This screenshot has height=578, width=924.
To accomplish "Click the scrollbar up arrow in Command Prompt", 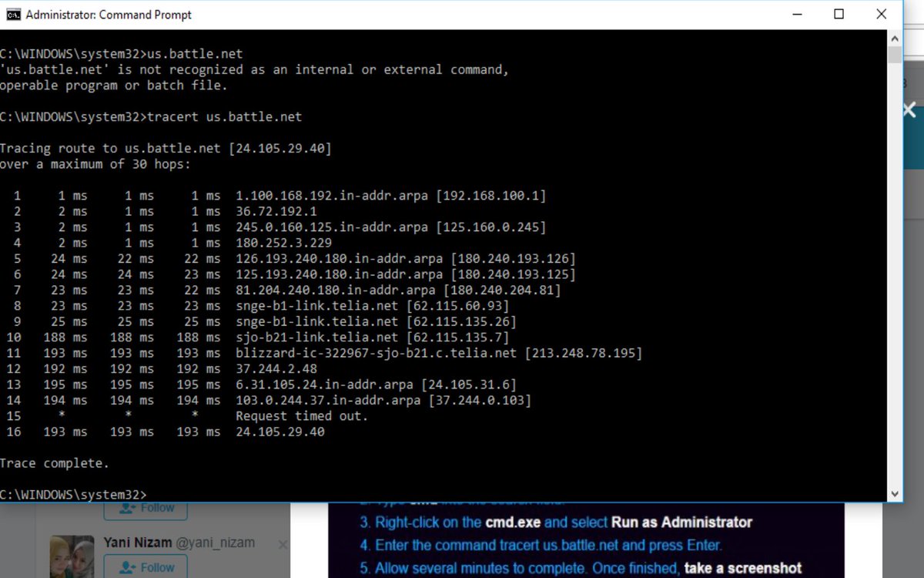I will [x=894, y=38].
